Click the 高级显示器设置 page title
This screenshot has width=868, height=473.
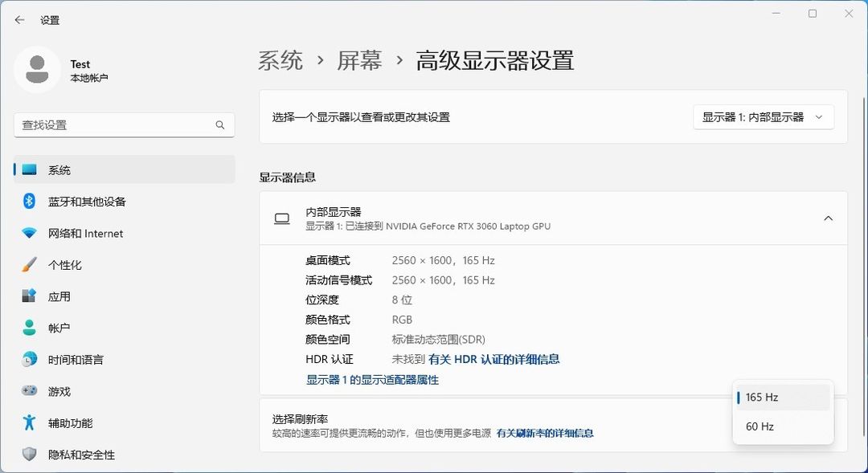click(495, 60)
